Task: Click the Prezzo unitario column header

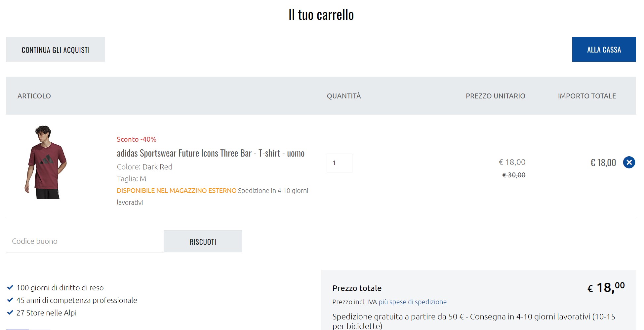Action: click(x=496, y=96)
